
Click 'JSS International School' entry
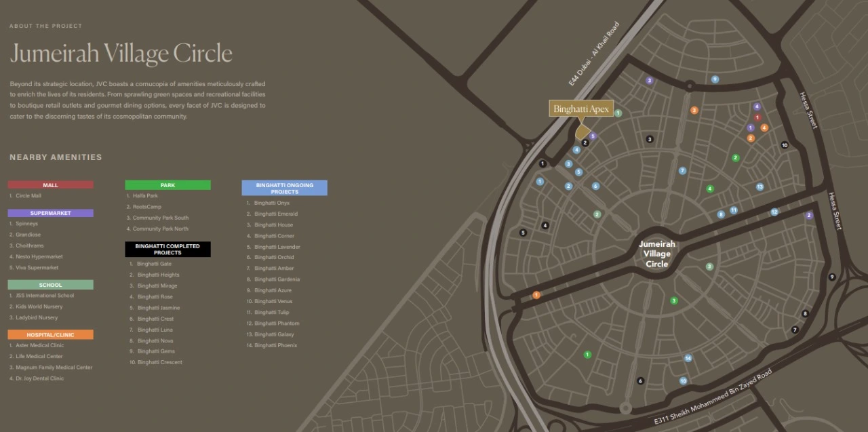pyautogui.click(x=45, y=296)
